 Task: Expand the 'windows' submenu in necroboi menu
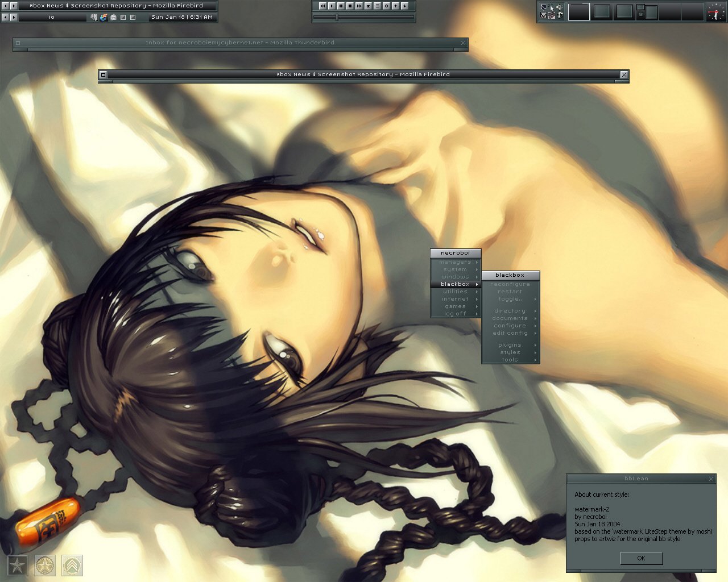click(456, 277)
